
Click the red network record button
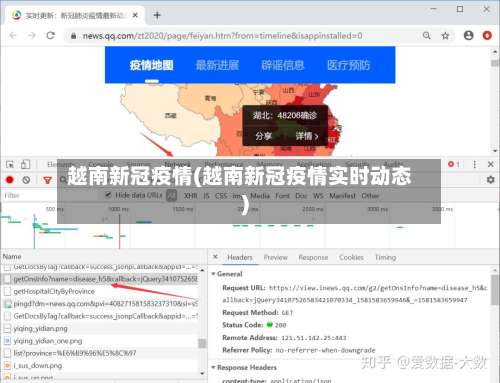pyautogui.click(x=10, y=180)
